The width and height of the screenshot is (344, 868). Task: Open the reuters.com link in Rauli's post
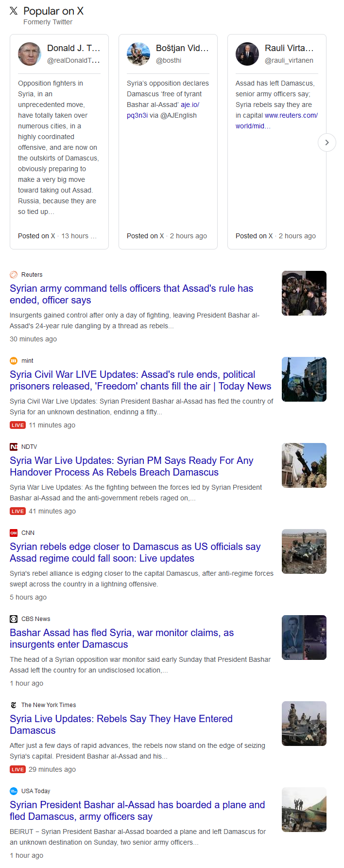[291, 116]
